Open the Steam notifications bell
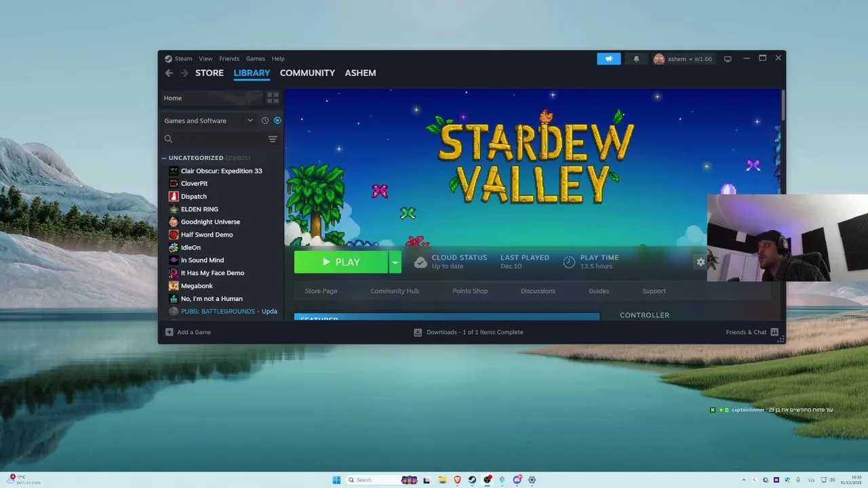Image resolution: width=868 pixels, height=488 pixels. pos(636,59)
